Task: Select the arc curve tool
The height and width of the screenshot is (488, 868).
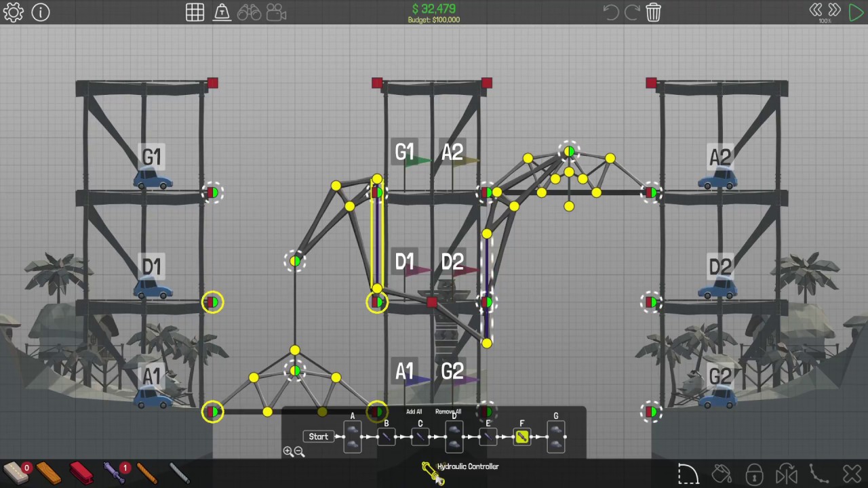Action: tap(688, 474)
